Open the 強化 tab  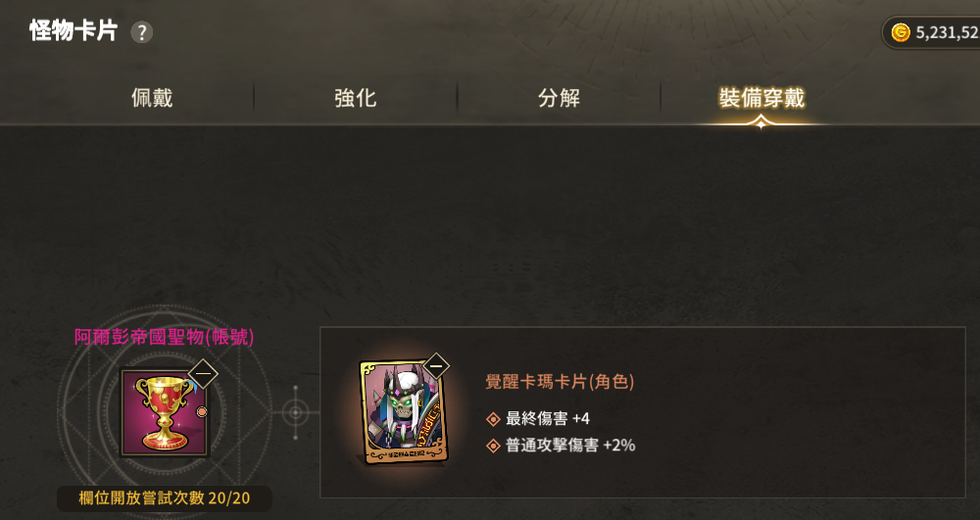pyautogui.click(x=355, y=98)
